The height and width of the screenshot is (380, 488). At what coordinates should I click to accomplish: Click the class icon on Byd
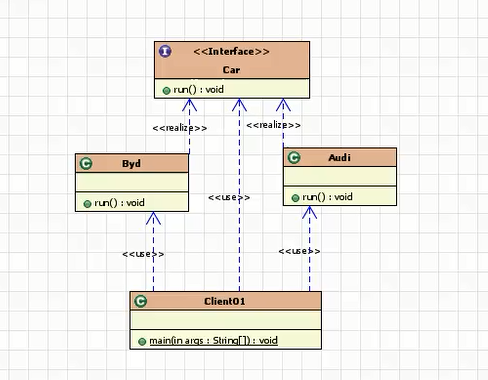click(86, 164)
